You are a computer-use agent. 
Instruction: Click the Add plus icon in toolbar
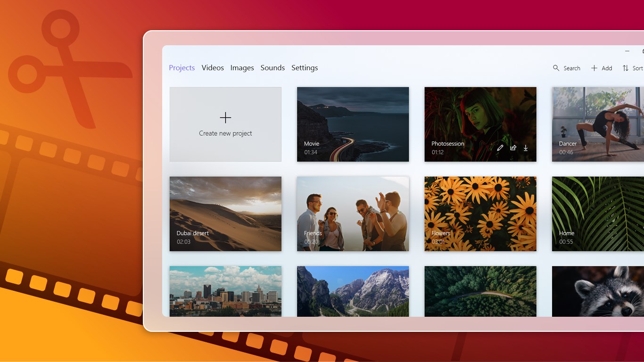point(594,68)
